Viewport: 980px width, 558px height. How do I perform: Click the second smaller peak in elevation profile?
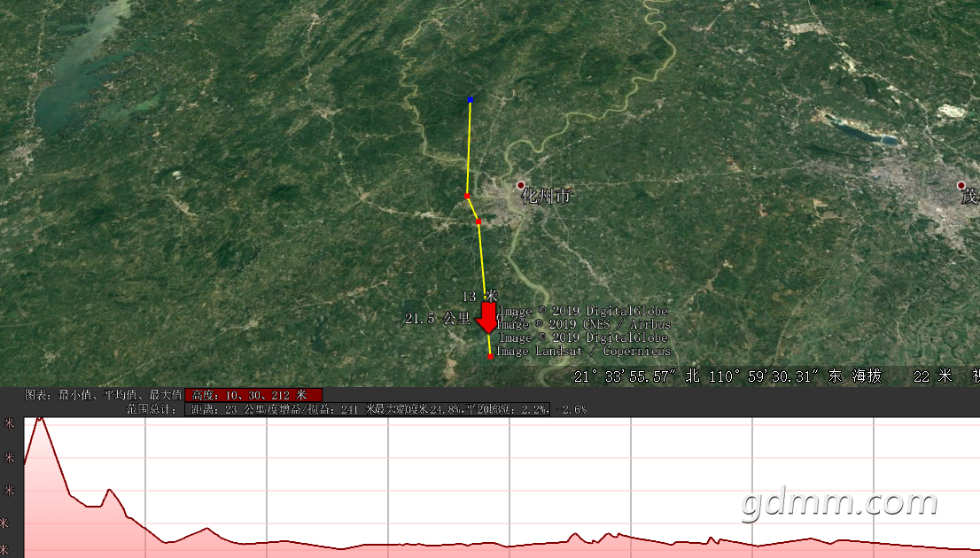[x=109, y=490]
